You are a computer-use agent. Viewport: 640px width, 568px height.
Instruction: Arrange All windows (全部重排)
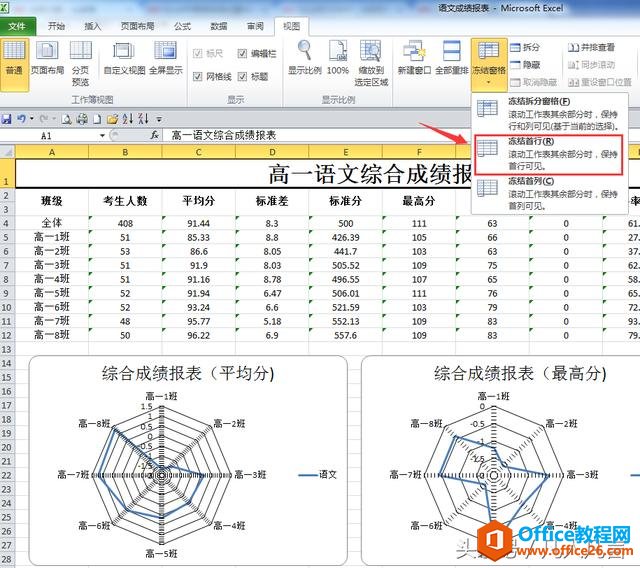(451, 58)
